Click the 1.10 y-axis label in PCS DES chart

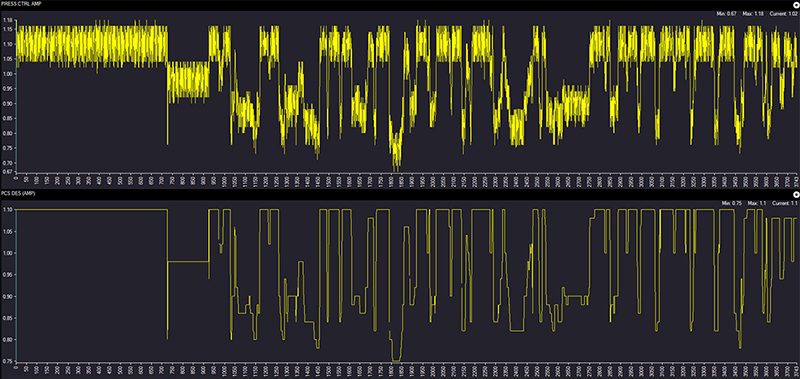[x=7, y=210]
